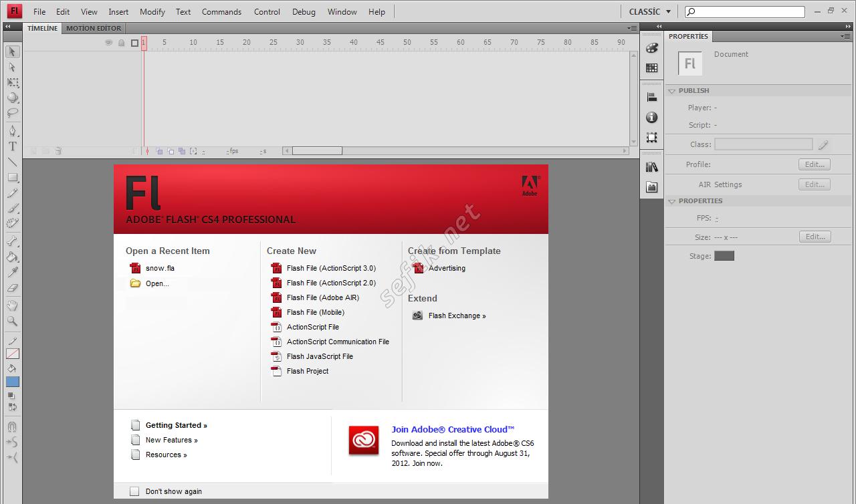Open Flash Exchange link

click(449, 316)
